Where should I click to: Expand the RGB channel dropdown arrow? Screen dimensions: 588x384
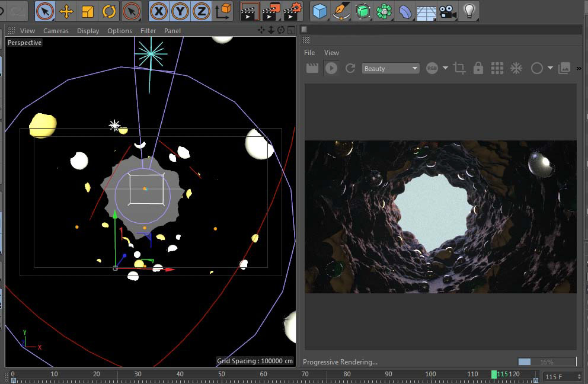pyautogui.click(x=445, y=69)
